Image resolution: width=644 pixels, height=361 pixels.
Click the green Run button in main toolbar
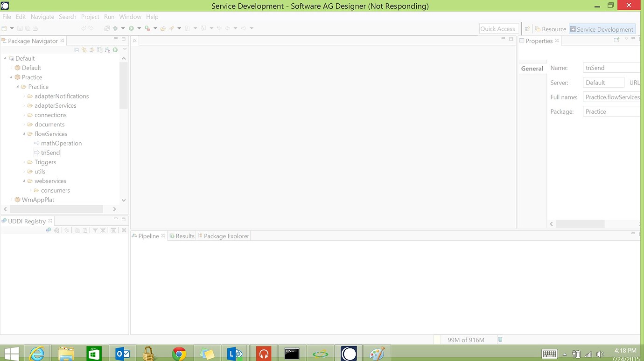click(x=131, y=28)
